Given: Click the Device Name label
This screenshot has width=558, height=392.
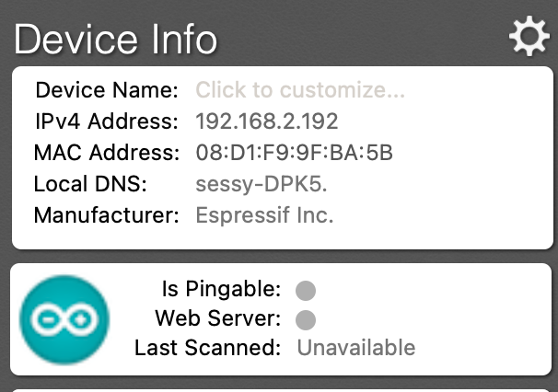Looking at the screenshot, I should 107,89.
